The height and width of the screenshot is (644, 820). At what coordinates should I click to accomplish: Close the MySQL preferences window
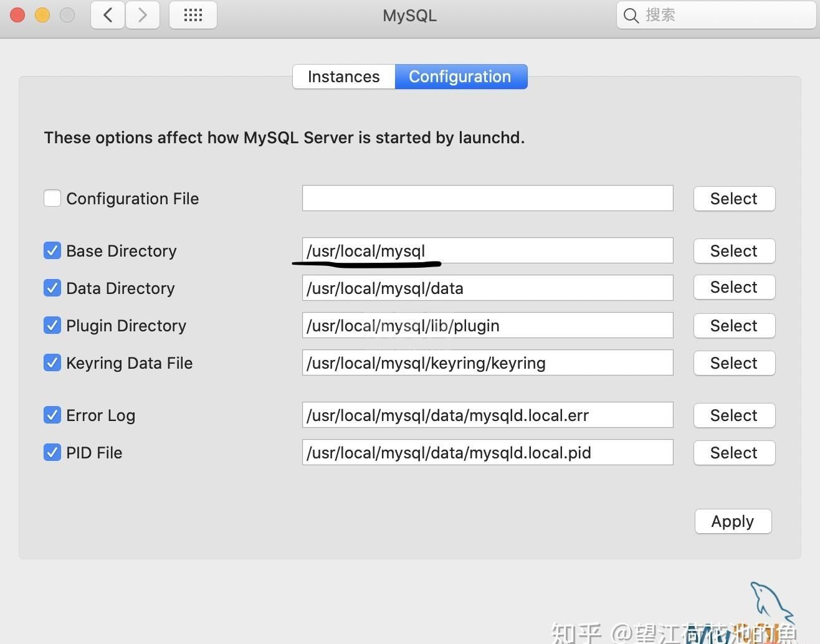pos(17,15)
